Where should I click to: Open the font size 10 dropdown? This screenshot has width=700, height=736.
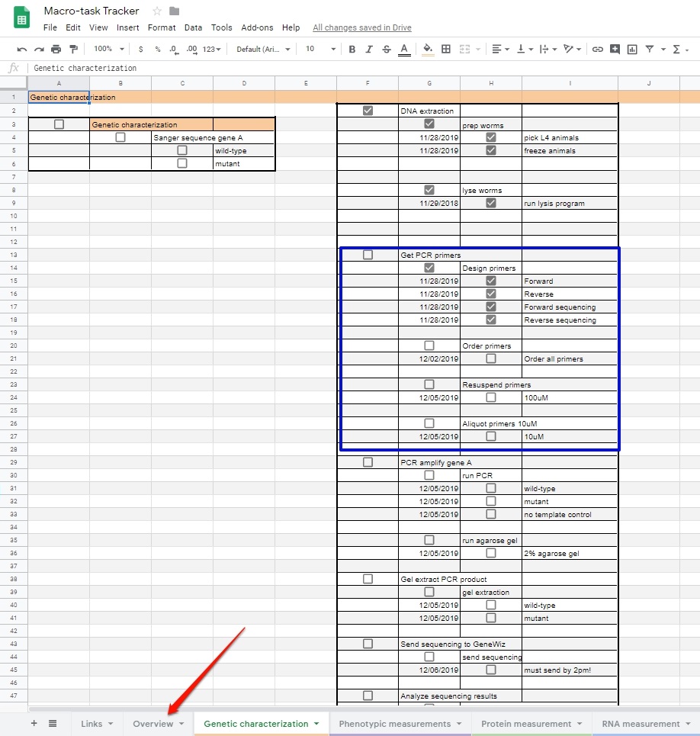(321, 49)
